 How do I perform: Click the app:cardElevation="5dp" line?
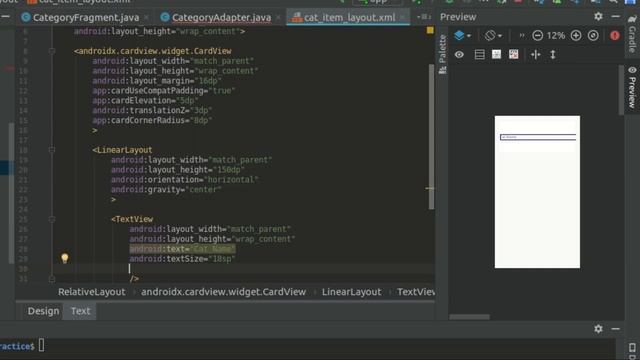pyautogui.click(x=145, y=100)
